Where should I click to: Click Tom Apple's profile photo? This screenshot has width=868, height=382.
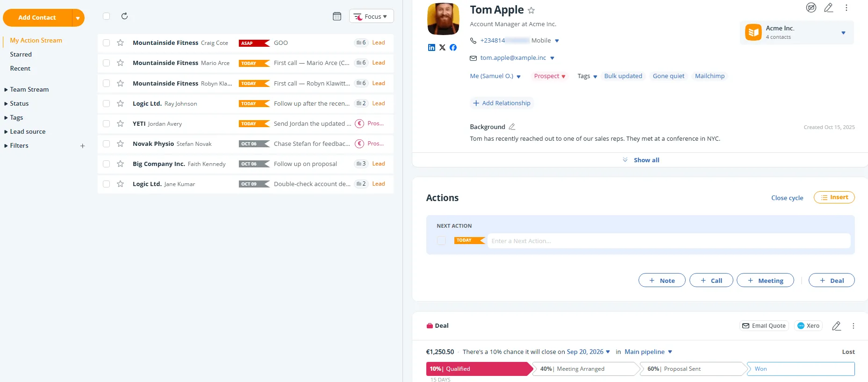[444, 19]
